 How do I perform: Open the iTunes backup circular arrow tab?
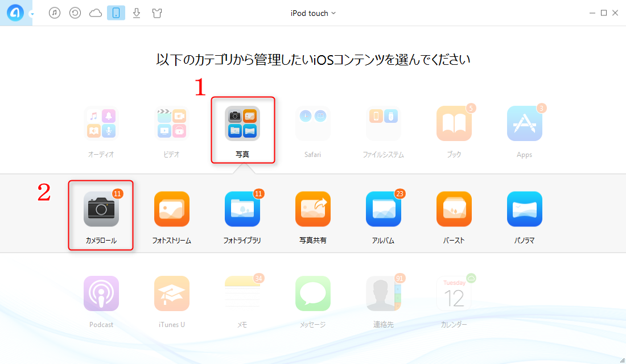point(75,13)
